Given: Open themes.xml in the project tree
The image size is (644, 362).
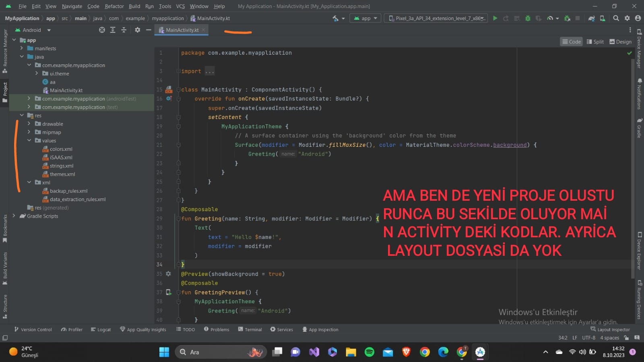Looking at the screenshot, I should tap(62, 174).
